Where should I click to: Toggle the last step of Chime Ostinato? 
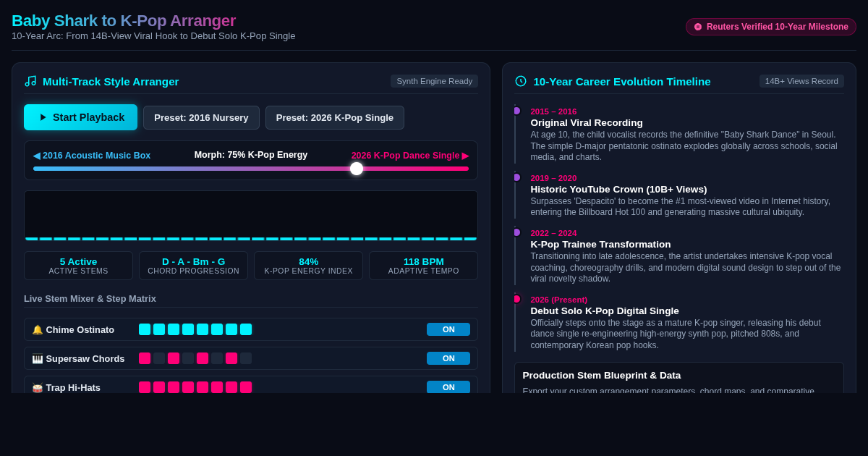tap(246, 329)
